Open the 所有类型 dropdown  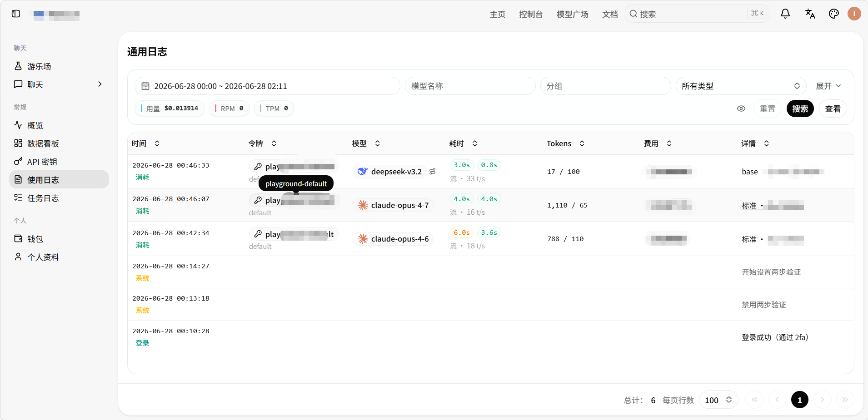pyautogui.click(x=741, y=86)
